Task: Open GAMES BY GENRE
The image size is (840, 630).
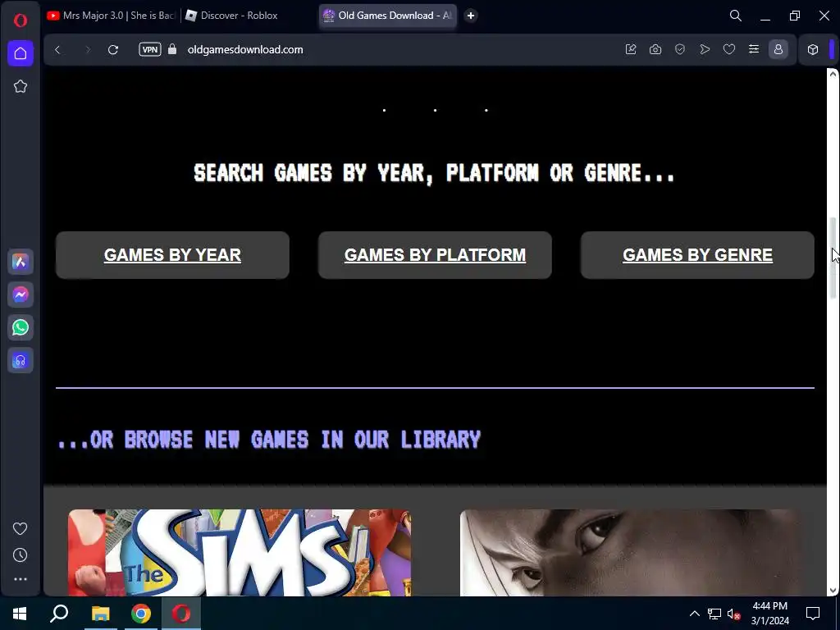Action: tap(697, 255)
